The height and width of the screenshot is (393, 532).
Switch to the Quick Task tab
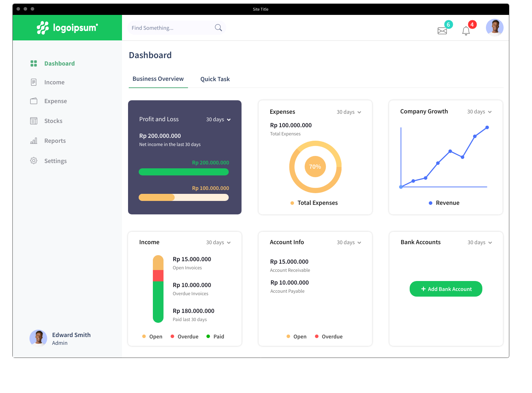[x=215, y=79]
